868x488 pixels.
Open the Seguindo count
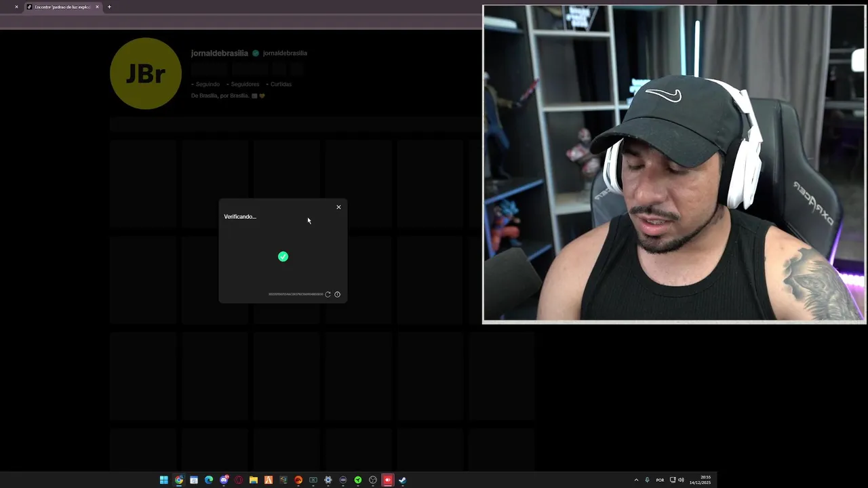pyautogui.click(x=205, y=84)
